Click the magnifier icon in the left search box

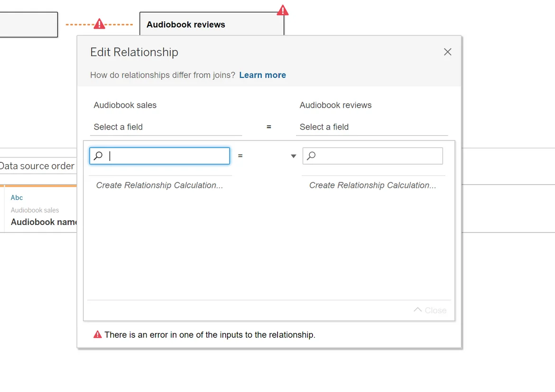tap(98, 156)
